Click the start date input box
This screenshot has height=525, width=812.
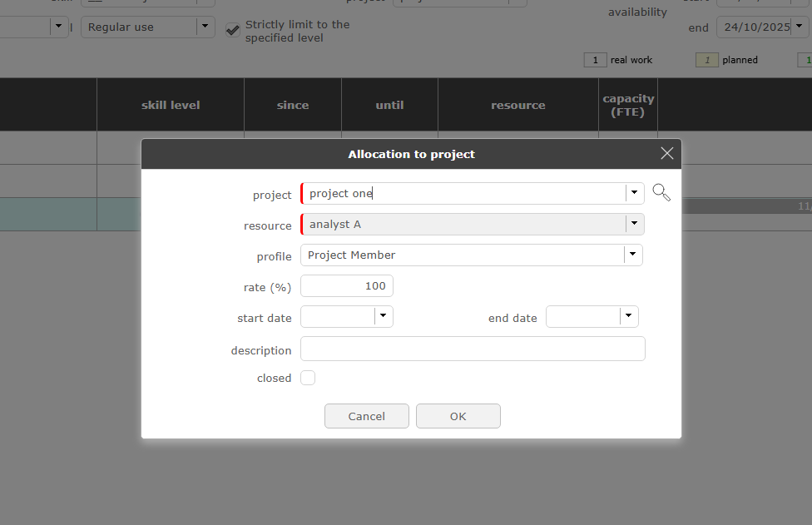coord(338,316)
